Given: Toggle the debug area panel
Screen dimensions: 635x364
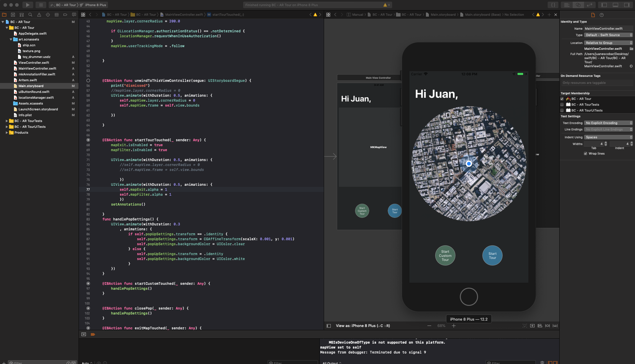Looking at the screenshot, I should pos(615,5).
